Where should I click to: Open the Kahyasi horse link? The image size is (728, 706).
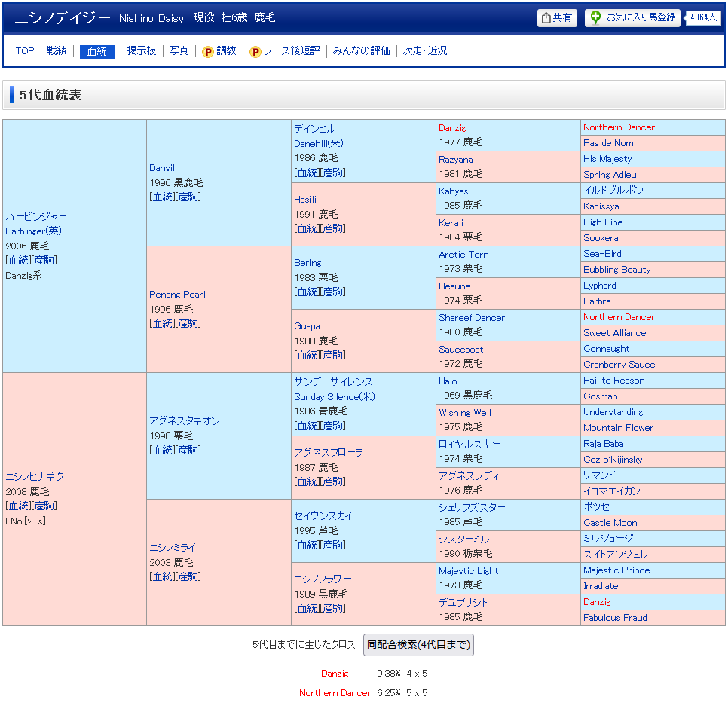coord(454,191)
